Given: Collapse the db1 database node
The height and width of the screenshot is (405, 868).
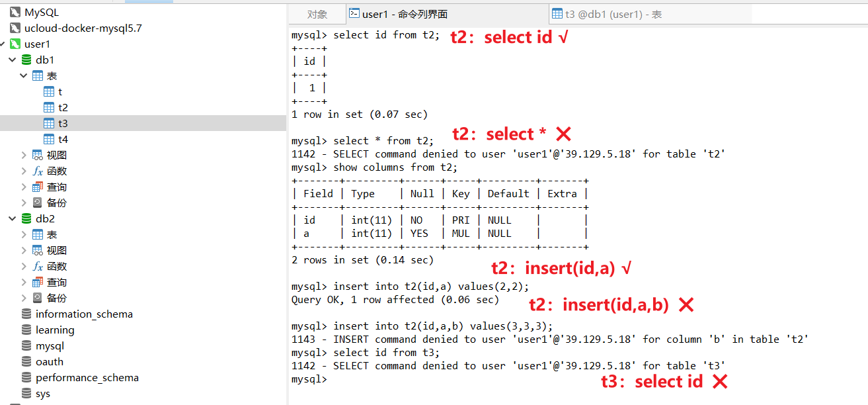Looking at the screenshot, I should coord(13,60).
